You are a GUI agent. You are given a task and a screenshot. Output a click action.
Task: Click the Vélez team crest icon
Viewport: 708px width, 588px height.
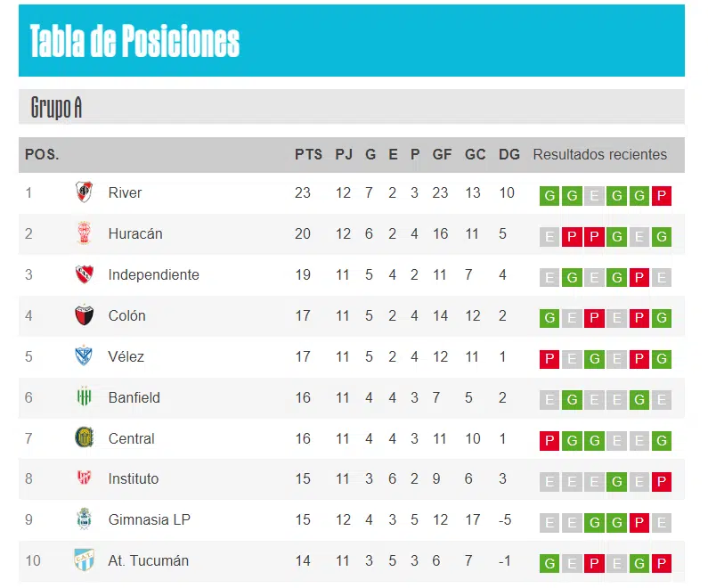click(x=84, y=355)
